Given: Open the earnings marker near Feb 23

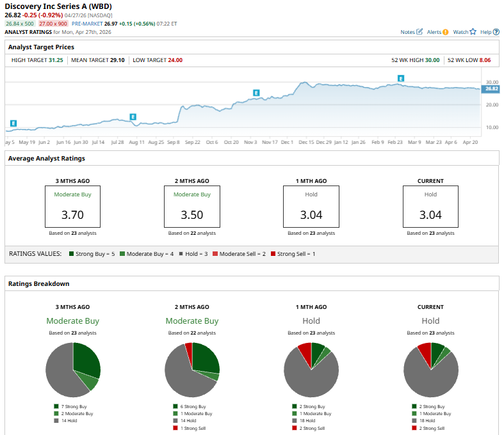Looking at the screenshot, I should click(401, 79).
